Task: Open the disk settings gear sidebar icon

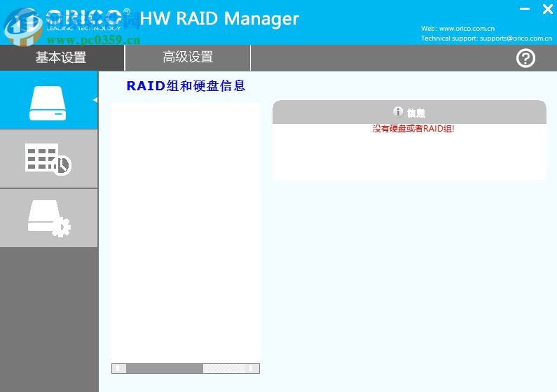Action: click(x=48, y=218)
